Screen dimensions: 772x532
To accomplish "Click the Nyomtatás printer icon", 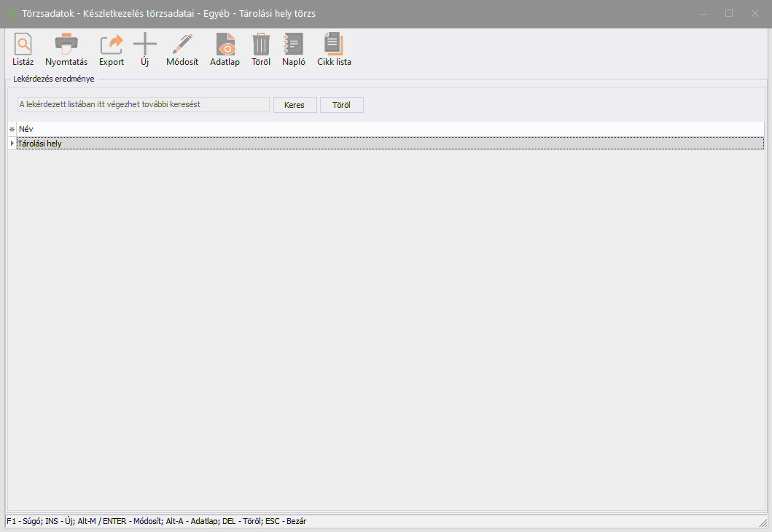I will pos(66,46).
